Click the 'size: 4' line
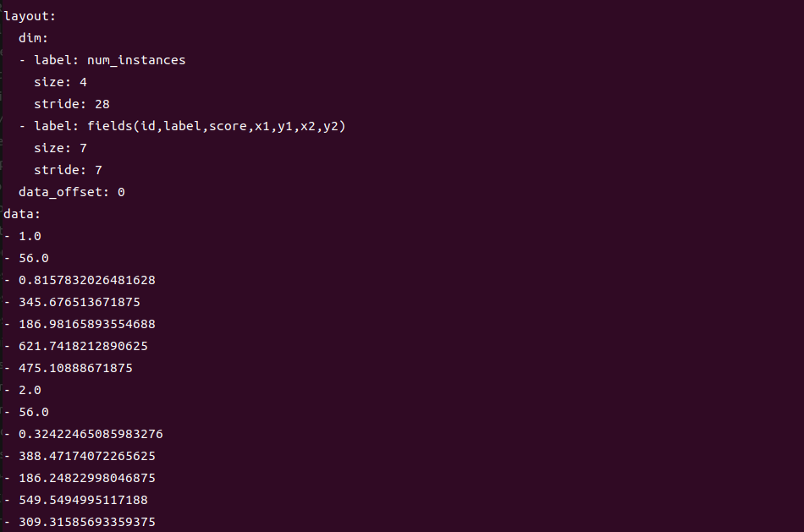804x532 pixels. (x=60, y=83)
